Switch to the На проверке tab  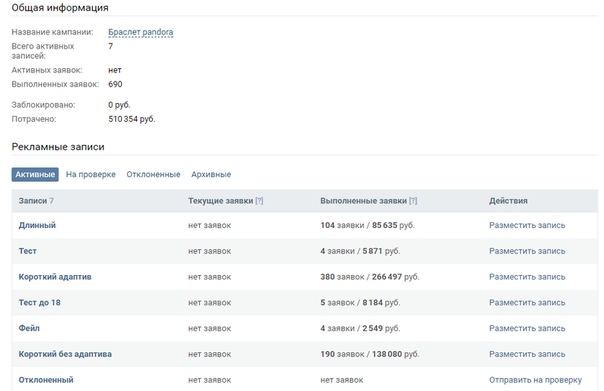pos(91,175)
